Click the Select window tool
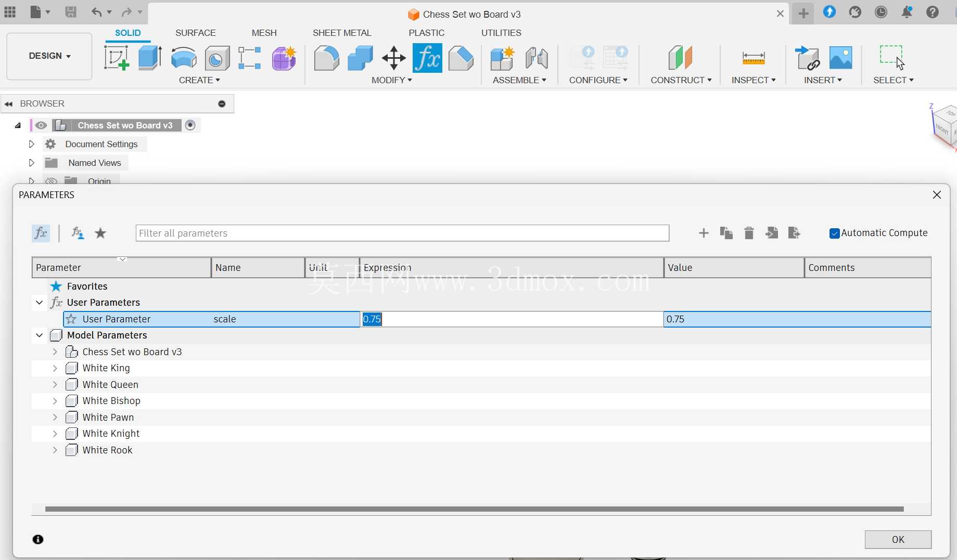The width and height of the screenshot is (957, 560). point(892,57)
